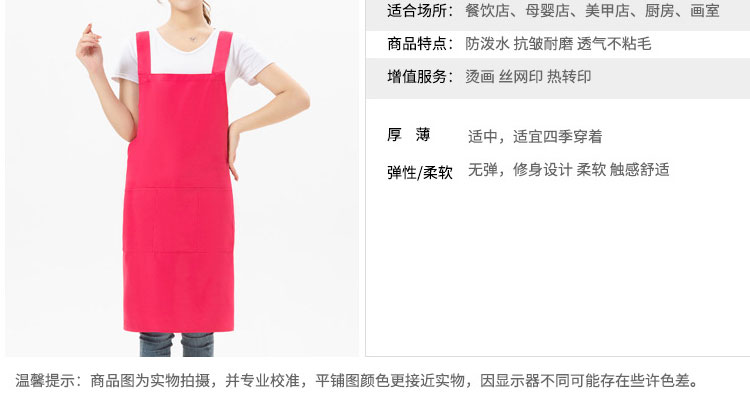
Task: Click the 烫画 service text
Action: point(480,77)
